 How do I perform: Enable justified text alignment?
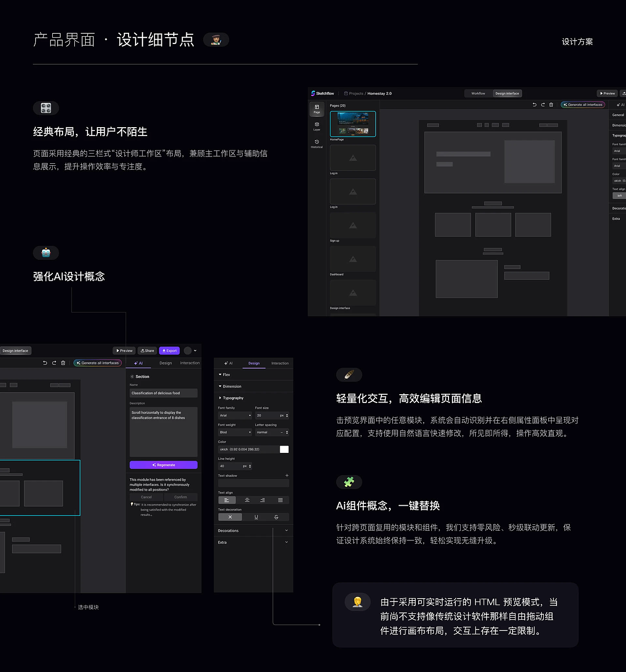[x=281, y=500]
